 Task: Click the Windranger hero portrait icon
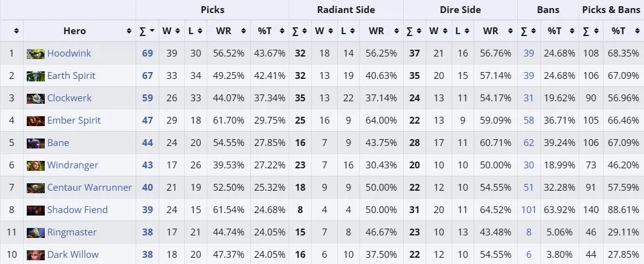(35, 165)
